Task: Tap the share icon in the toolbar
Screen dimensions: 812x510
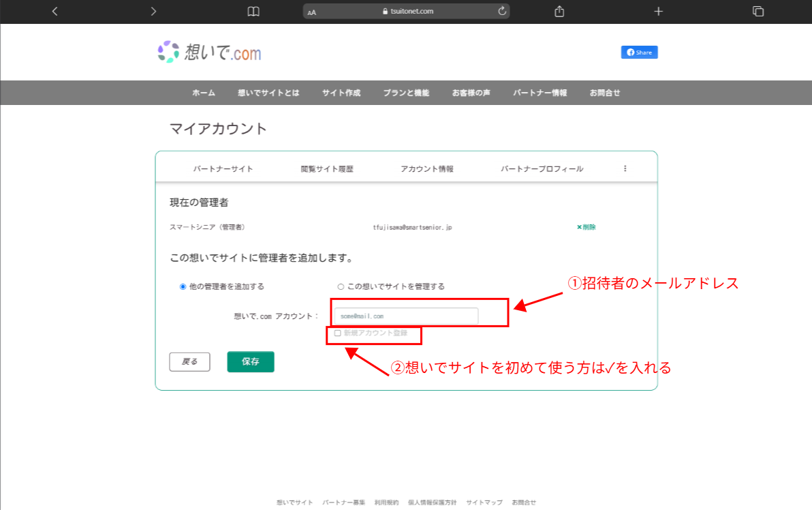Action: [x=559, y=11]
